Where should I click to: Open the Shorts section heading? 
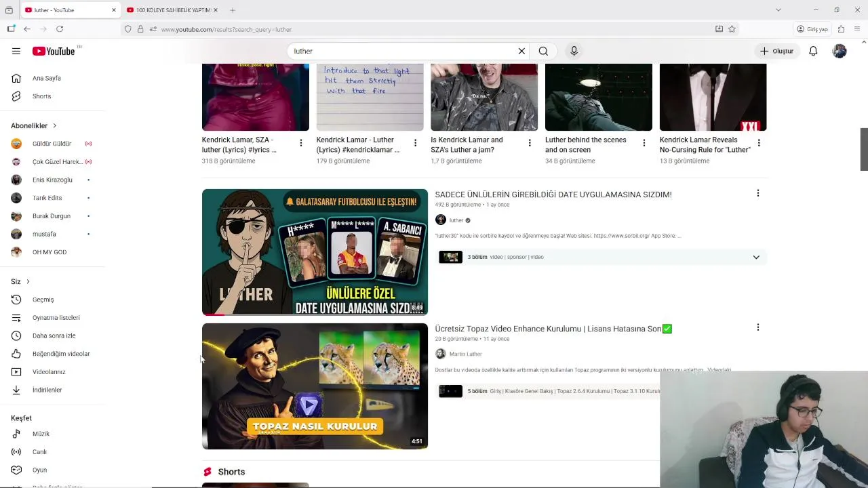click(231, 472)
